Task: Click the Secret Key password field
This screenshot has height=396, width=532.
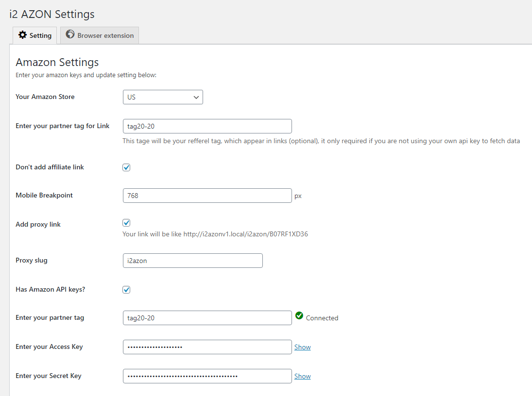Action: click(x=207, y=376)
